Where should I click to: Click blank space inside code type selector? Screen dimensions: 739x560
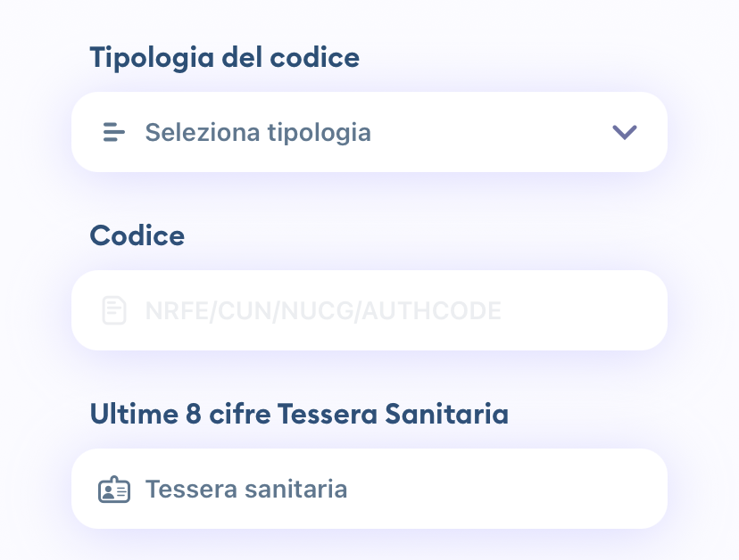[490, 132]
